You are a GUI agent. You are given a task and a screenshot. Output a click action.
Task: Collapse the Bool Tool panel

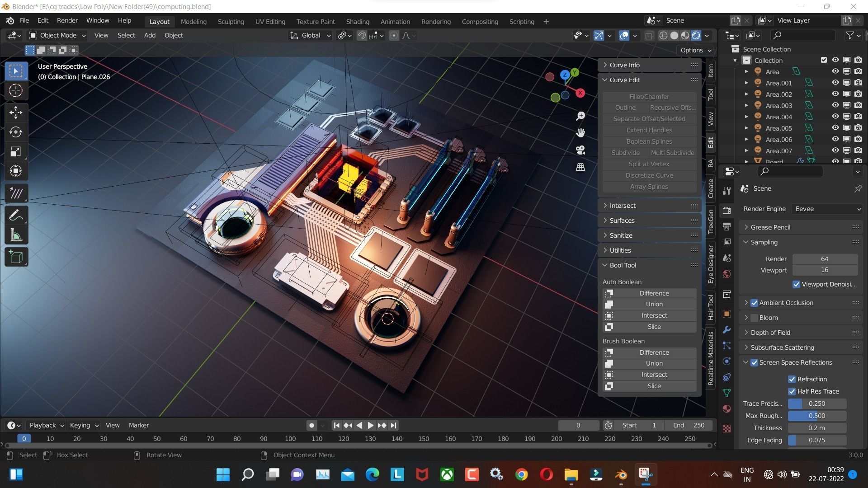click(x=650, y=265)
